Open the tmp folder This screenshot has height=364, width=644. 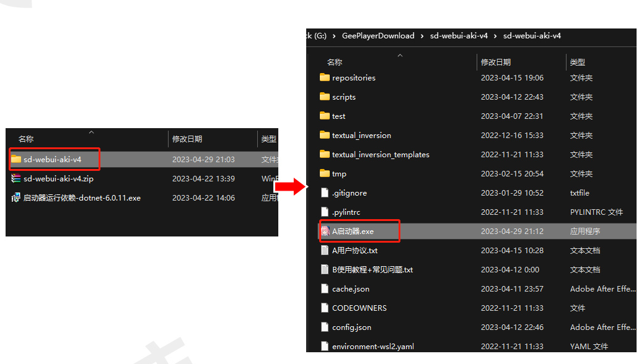click(338, 173)
